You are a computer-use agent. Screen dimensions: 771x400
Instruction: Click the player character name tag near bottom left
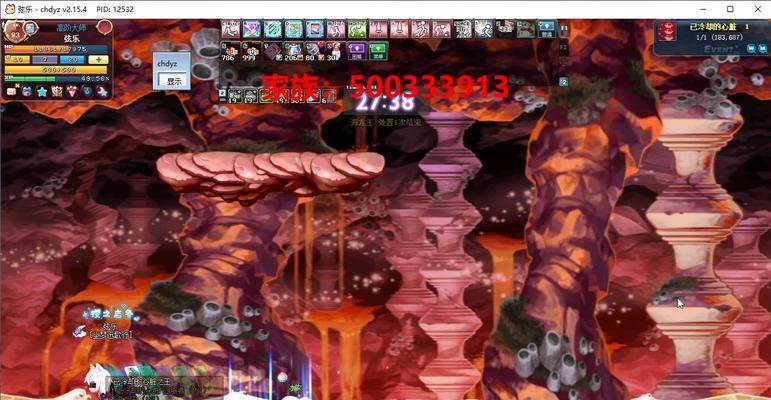[x=110, y=326]
